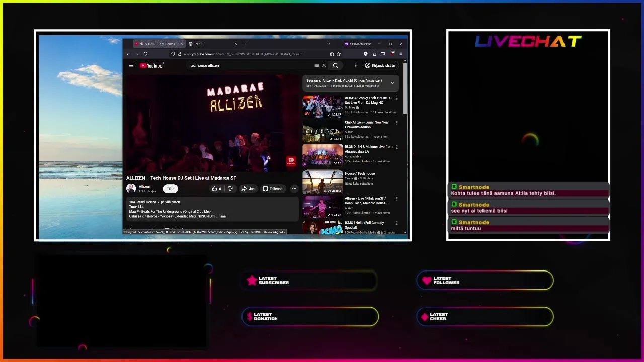Expand the description with ...lisää
The height and width of the screenshot is (362, 644).
coord(221,216)
